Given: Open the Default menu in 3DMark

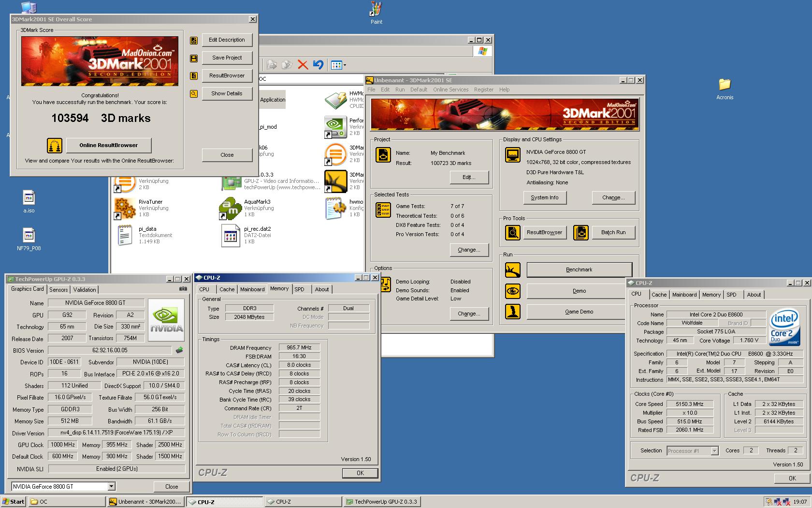Looking at the screenshot, I should tap(419, 90).
